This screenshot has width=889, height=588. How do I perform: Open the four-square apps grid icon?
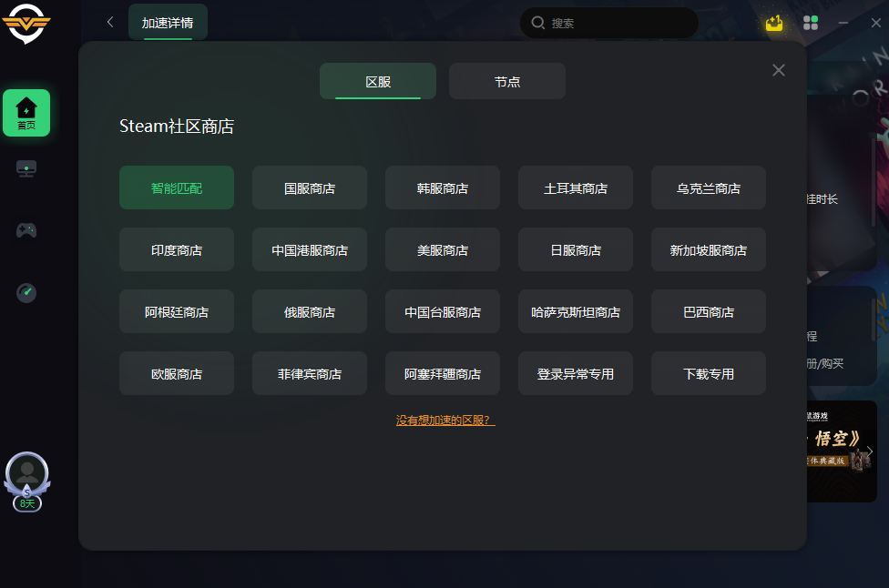[x=810, y=23]
